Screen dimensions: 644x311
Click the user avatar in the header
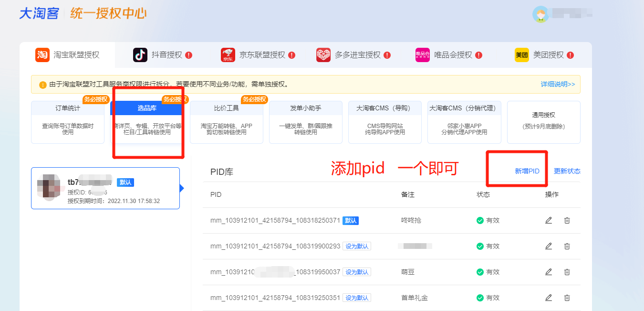(x=540, y=14)
